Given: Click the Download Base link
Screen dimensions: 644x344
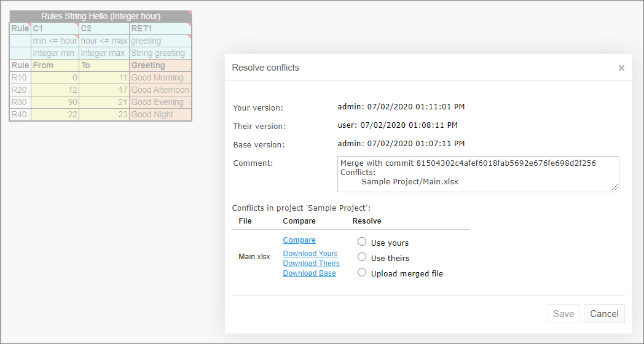Looking at the screenshot, I should (309, 273).
